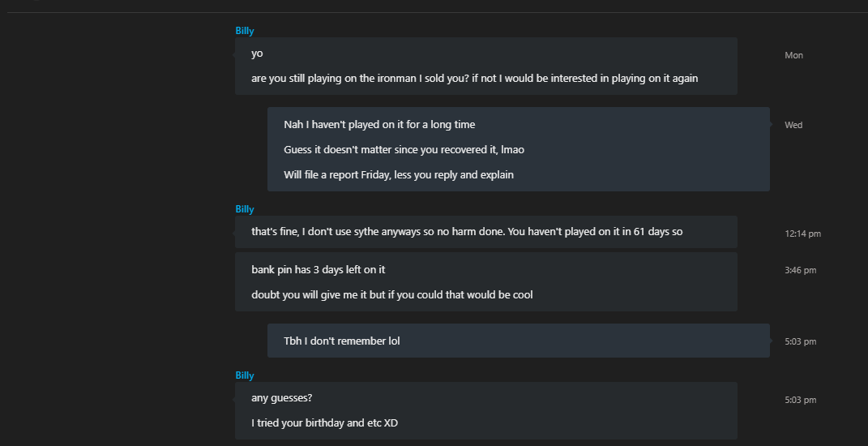The height and width of the screenshot is (446, 868).
Task: Click the 3:46 pm timestamp
Action: (801, 270)
